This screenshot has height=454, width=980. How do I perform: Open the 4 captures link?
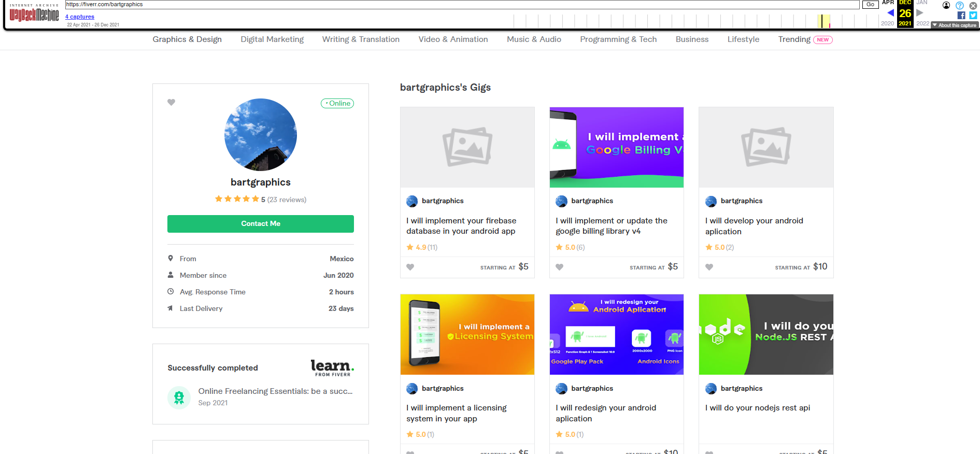80,17
